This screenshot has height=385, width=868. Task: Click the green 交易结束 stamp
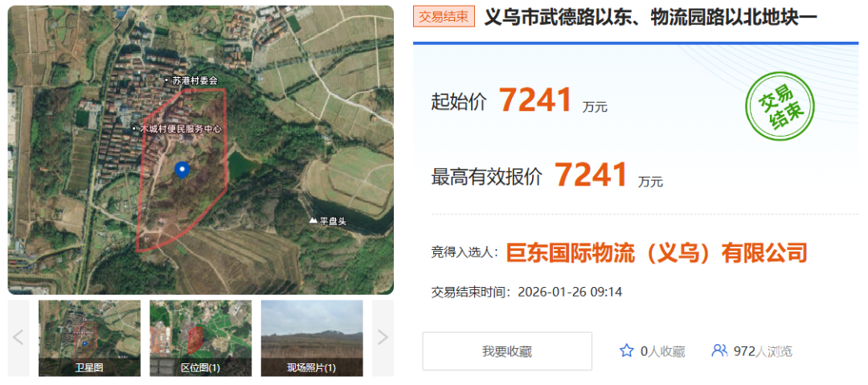pyautogui.click(x=781, y=108)
